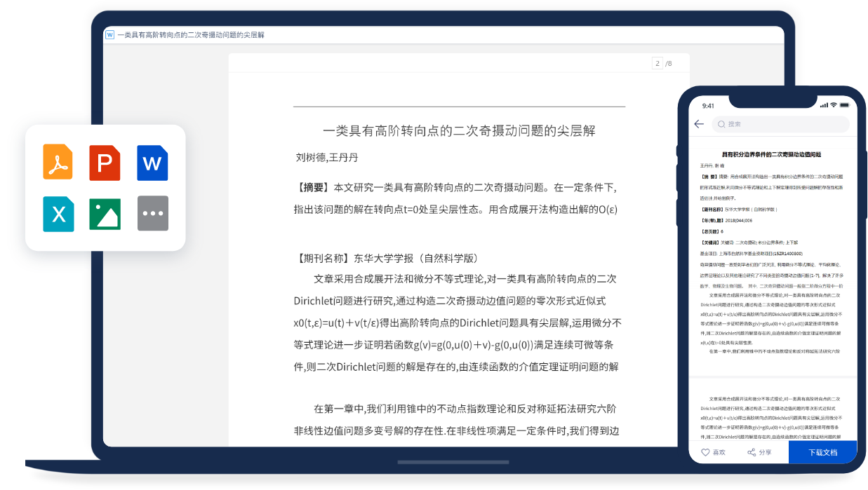Click the orange PDF file type icon
This screenshot has height=490, width=868.
pyautogui.click(x=59, y=163)
